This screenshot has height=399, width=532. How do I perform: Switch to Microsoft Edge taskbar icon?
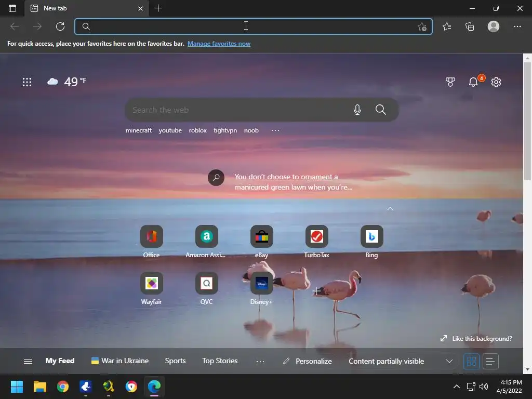click(154, 387)
